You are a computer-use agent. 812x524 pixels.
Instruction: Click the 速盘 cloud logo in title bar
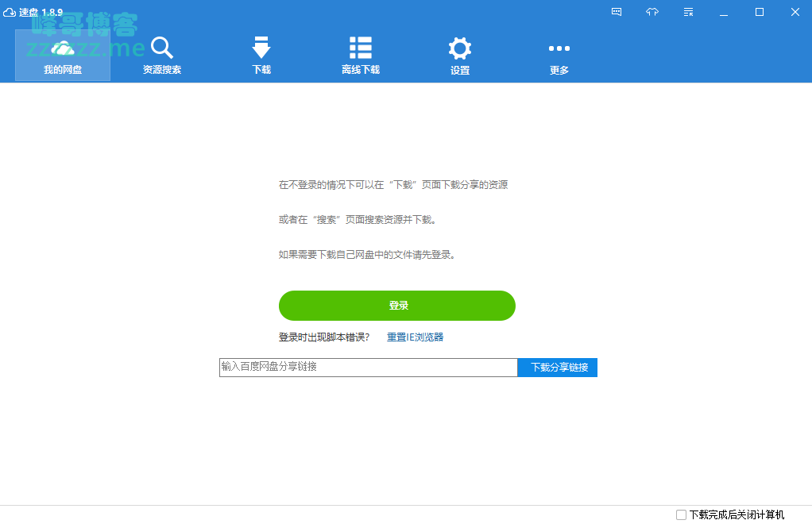[10, 12]
